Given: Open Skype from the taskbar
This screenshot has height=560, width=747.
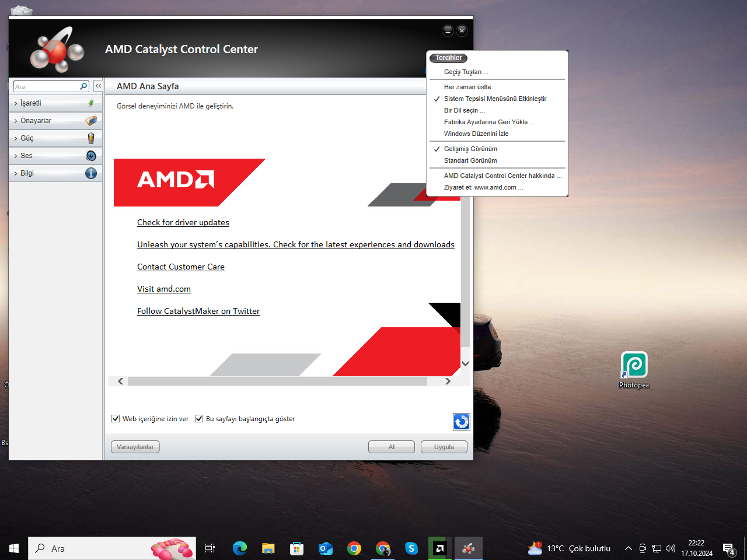Looking at the screenshot, I should (411, 548).
